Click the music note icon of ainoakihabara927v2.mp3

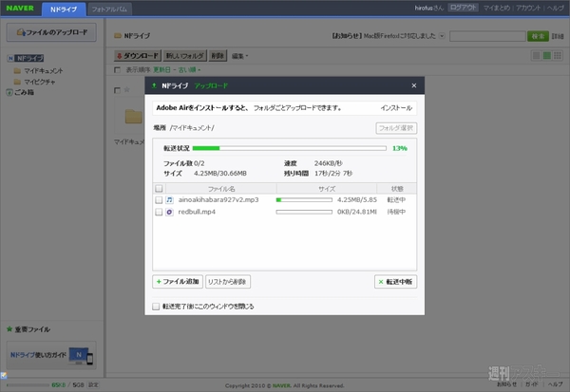point(169,200)
